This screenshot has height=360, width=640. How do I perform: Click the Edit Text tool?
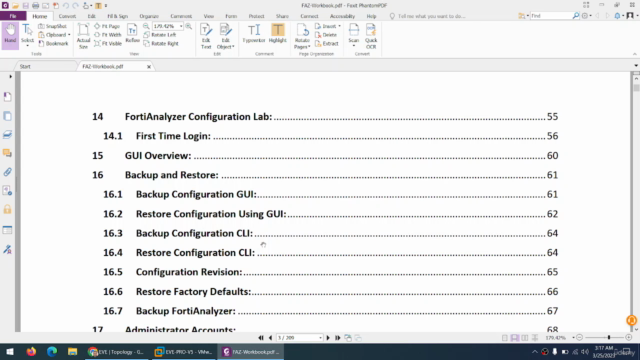tap(206, 36)
